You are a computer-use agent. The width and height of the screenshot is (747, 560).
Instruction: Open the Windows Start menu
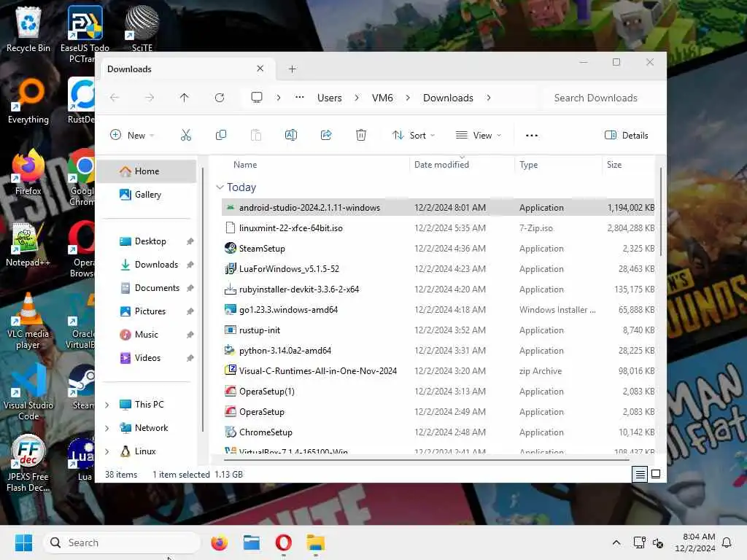(23, 542)
